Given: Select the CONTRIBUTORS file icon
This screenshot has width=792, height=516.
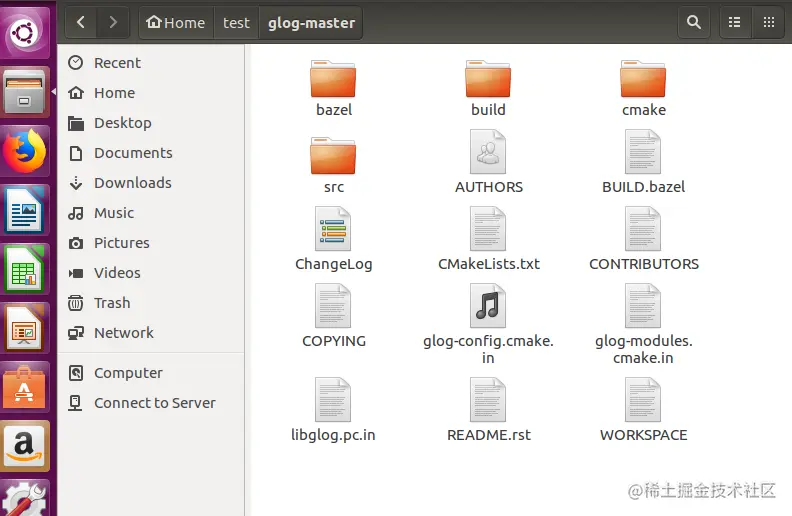Looking at the screenshot, I should [642, 229].
